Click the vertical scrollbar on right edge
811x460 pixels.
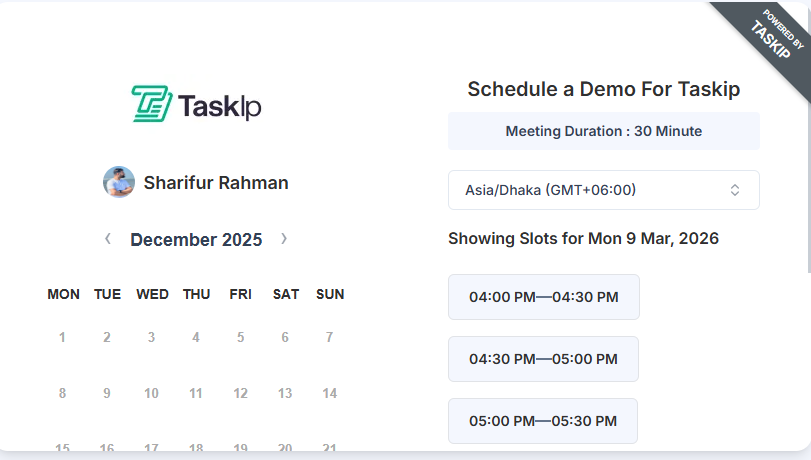807,150
